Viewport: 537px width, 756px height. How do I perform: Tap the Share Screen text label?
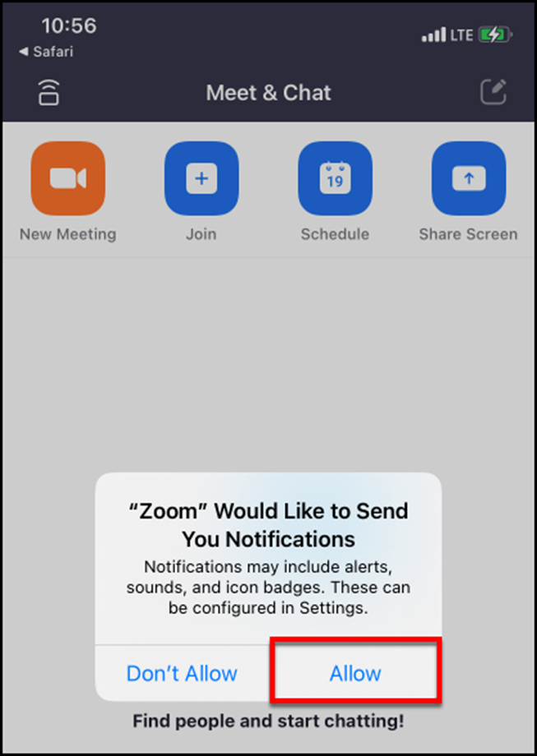click(469, 234)
